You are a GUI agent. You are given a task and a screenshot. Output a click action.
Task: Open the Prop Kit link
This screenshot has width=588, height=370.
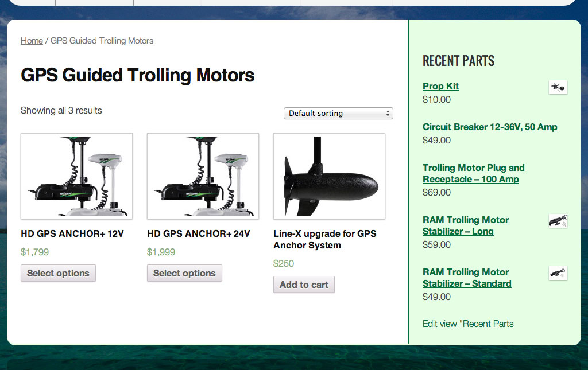(x=440, y=86)
